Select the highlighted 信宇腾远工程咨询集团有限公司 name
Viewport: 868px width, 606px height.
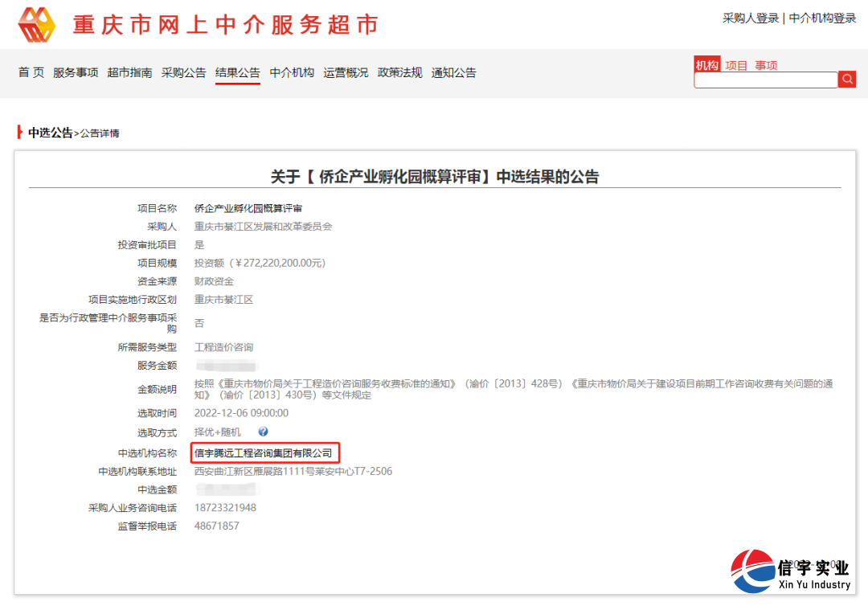click(x=266, y=452)
